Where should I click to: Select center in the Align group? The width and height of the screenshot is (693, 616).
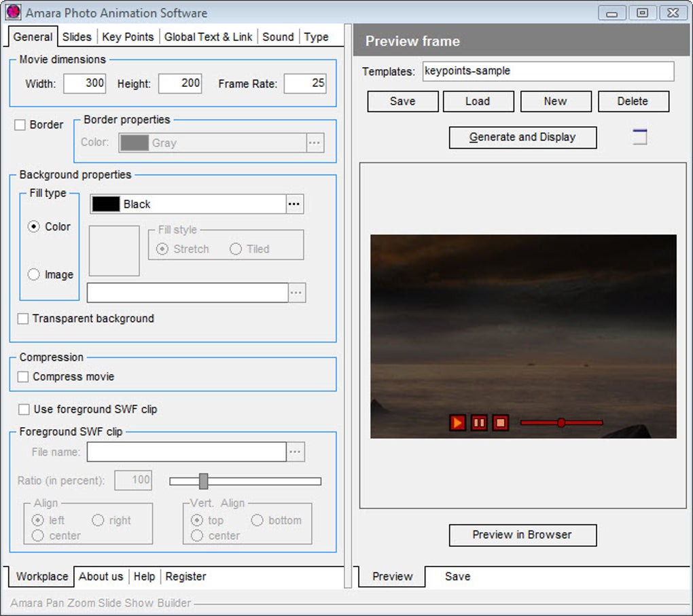(38, 536)
